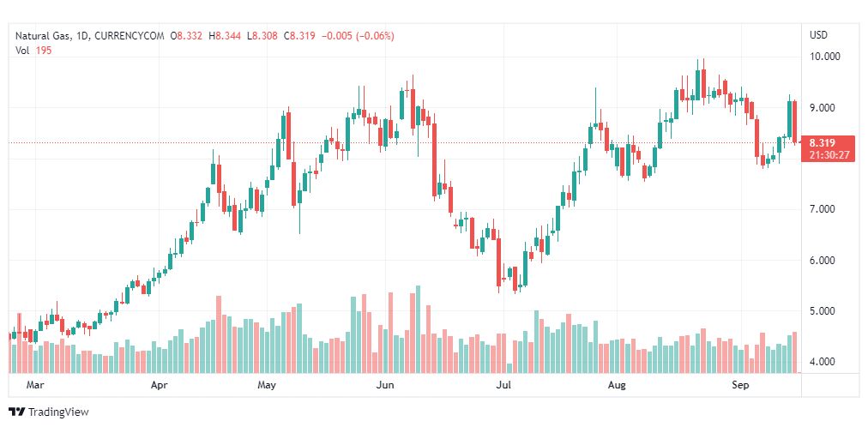The image size is (868, 427).
Task: Click the Vol indicator label
Action: [x=22, y=50]
